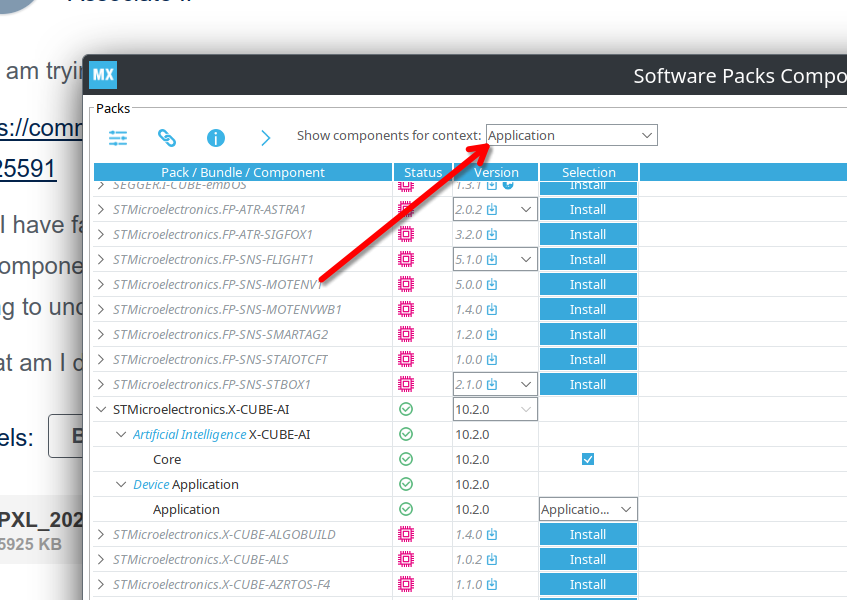Expand the STMicroelectronics.FP-ATR-SIGFOX1 pack
The width and height of the screenshot is (847, 600).
tap(101, 234)
